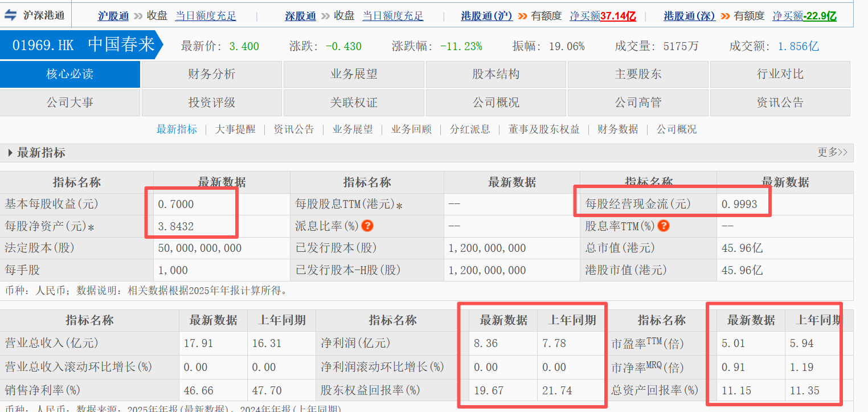Click 总市值(港元) value 45.96亿
Image resolution: width=868 pixels, height=412 pixels.
click(742, 248)
